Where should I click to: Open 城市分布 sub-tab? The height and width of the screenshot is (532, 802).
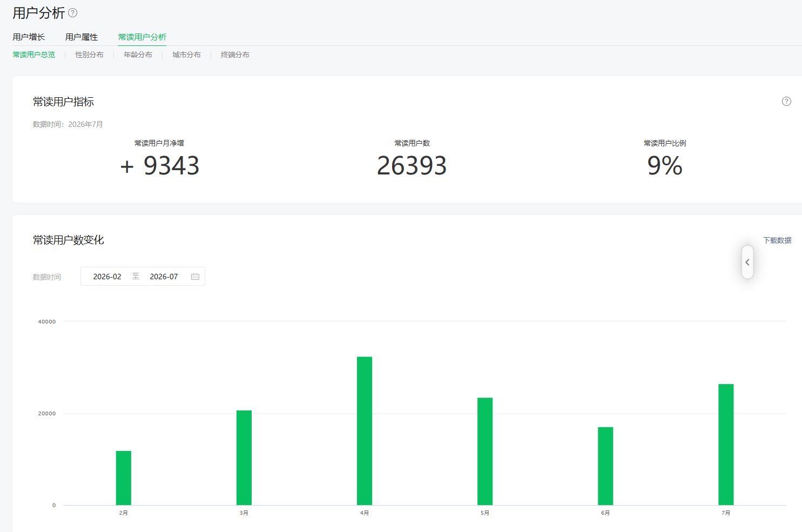[x=186, y=55]
